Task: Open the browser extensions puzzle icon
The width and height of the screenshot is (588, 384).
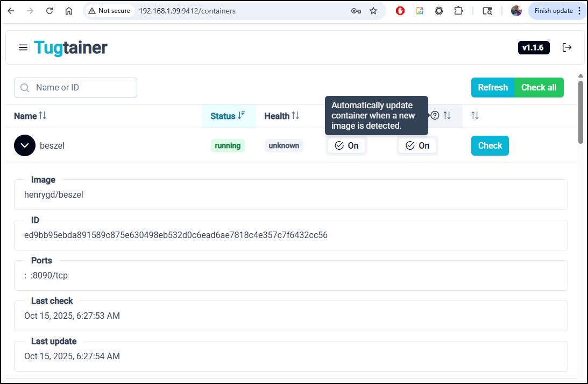Action: click(x=458, y=11)
